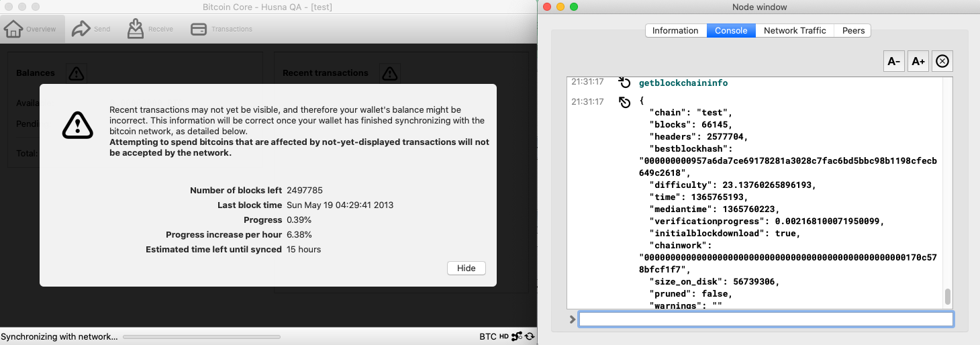Click the network connections icon
Image resolution: width=980 pixels, height=345 pixels.
coord(517,336)
